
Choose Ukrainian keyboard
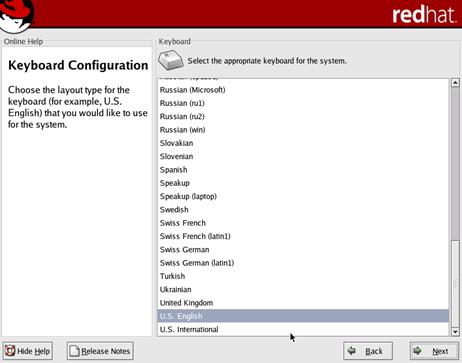click(x=303, y=289)
